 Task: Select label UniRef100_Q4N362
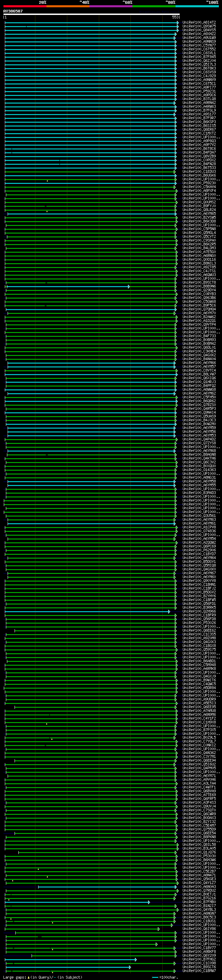[199, 753]
